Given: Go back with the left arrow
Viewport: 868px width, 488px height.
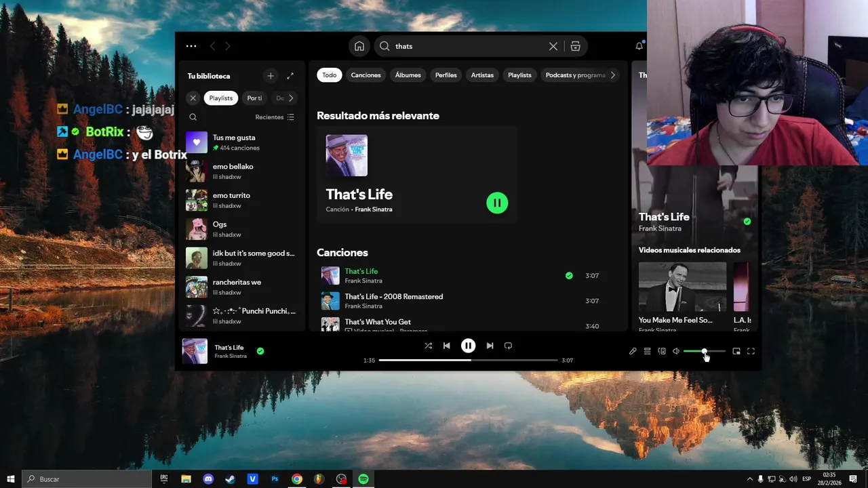Looking at the screenshot, I should point(212,46).
